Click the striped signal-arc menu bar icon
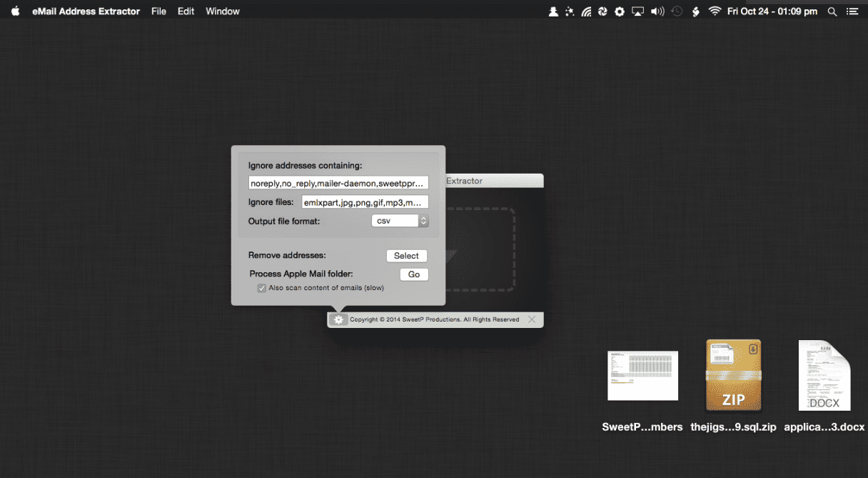Screen dimensions: 868x478 tap(587, 11)
